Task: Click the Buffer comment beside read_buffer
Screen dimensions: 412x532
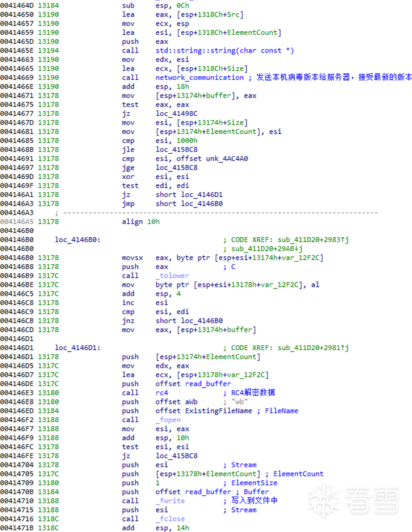Action: point(256,492)
